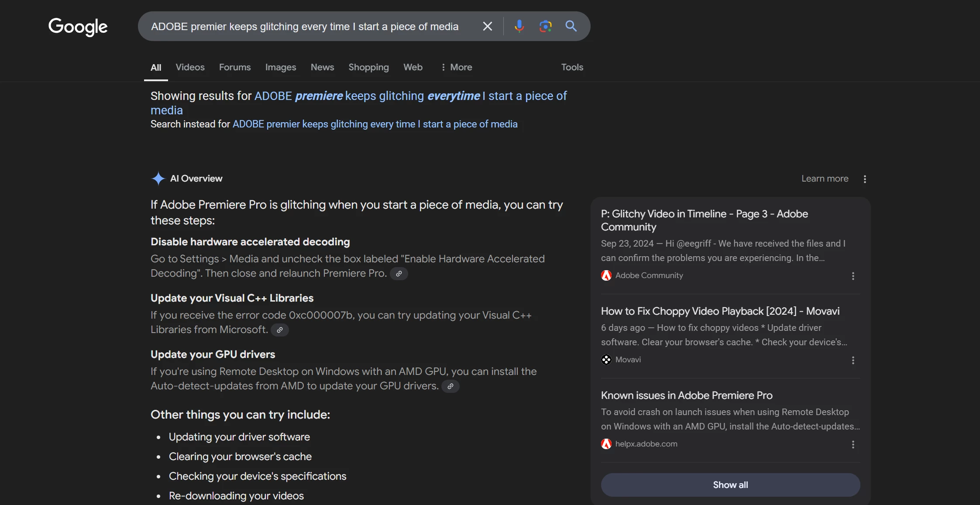The height and width of the screenshot is (505, 980).
Task: Start voice search with microphone icon
Action: pos(519,27)
